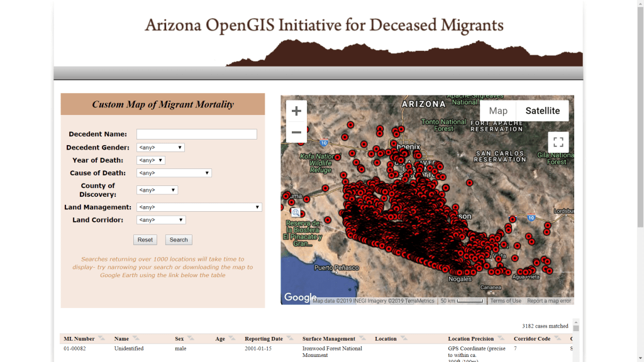Toggle fullscreen map view

558,142
